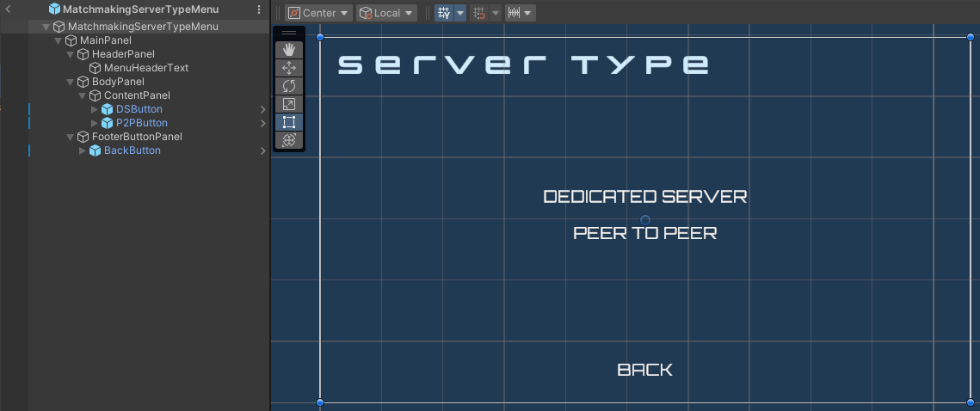Screen dimensions: 980x411
Task: Toggle grid visibility icon
Action: 444,13
